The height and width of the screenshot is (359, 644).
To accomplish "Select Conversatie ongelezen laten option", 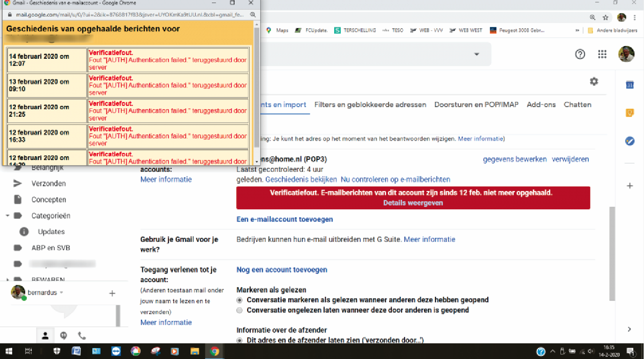I will click(x=239, y=310).
